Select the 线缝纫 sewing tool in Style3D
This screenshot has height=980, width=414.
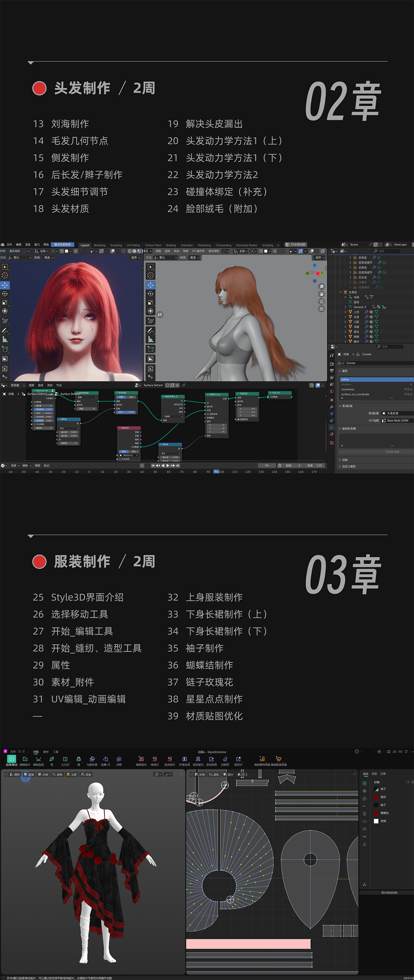pyautogui.click(x=155, y=761)
